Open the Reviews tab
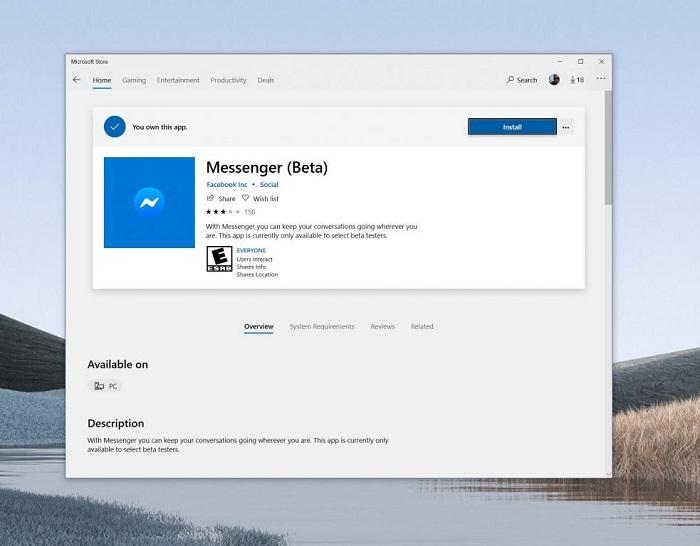This screenshot has width=700, height=546. tap(382, 326)
